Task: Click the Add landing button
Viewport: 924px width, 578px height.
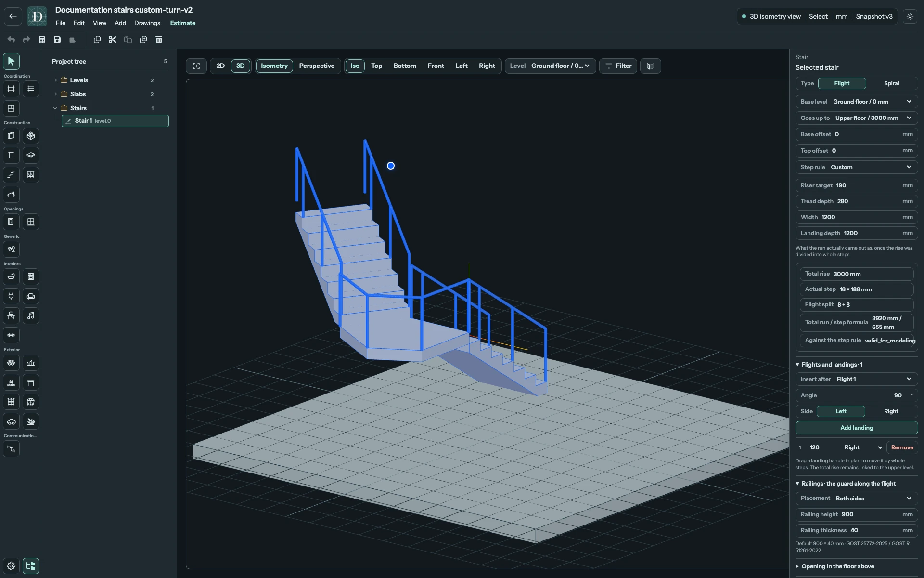Action: [857, 428]
